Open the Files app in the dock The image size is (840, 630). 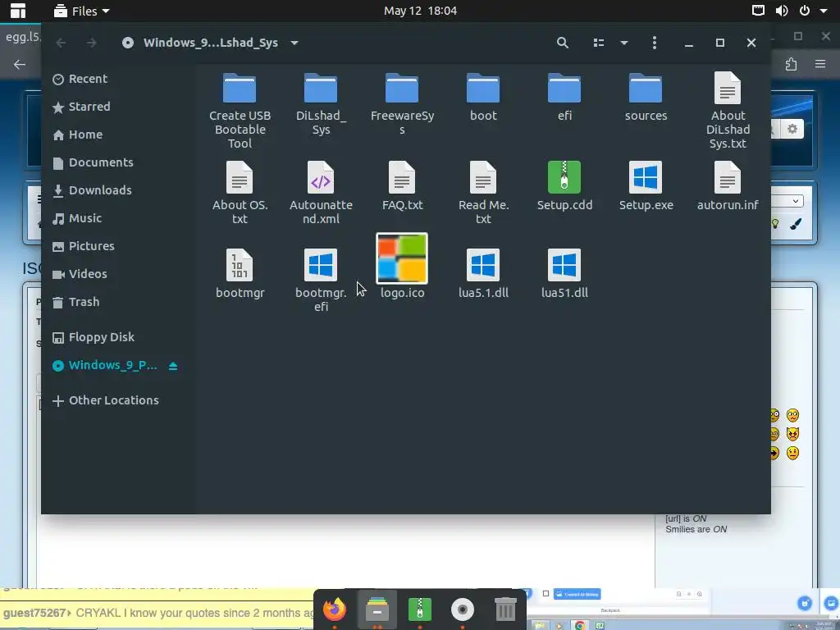tap(377, 609)
